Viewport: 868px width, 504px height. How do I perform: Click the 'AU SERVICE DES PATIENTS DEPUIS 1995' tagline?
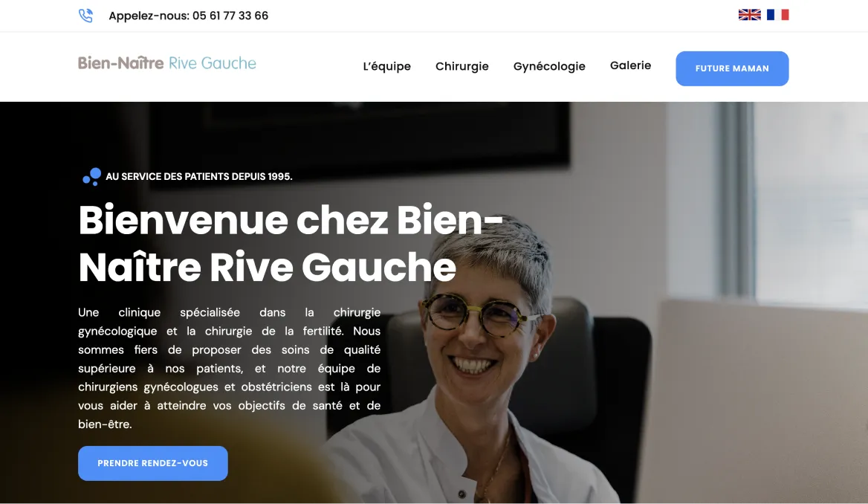click(x=198, y=177)
